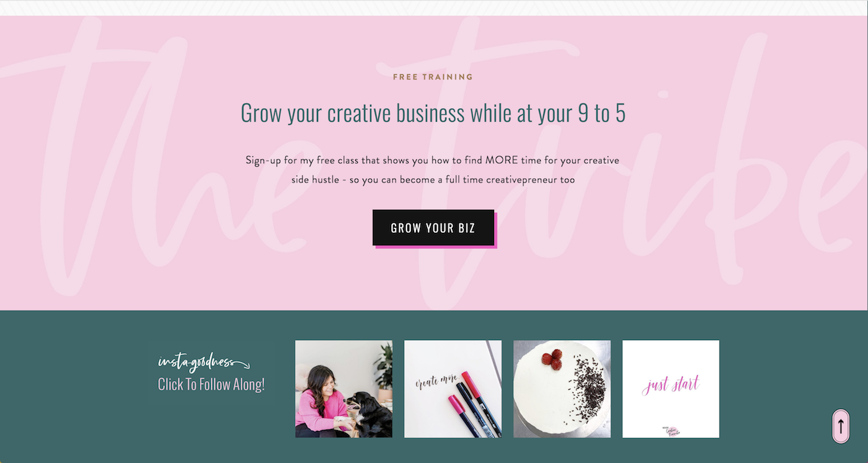Click the Sign-up for my free class line
This screenshot has height=463, width=868.
click(432, 160)
